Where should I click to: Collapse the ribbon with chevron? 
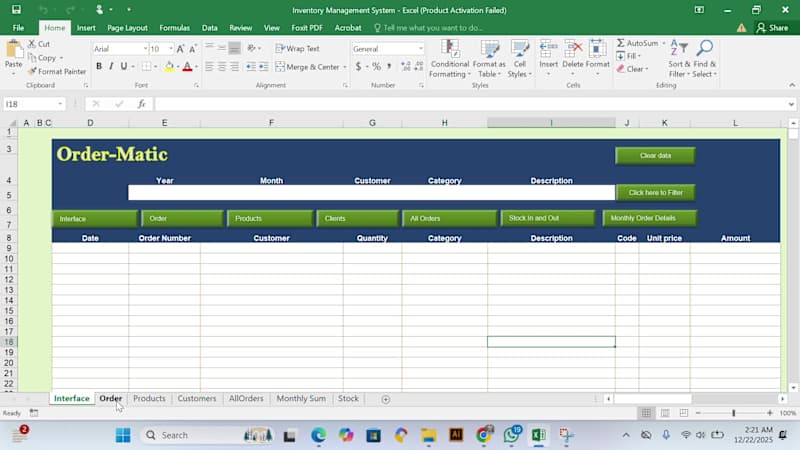pos(792,85)
